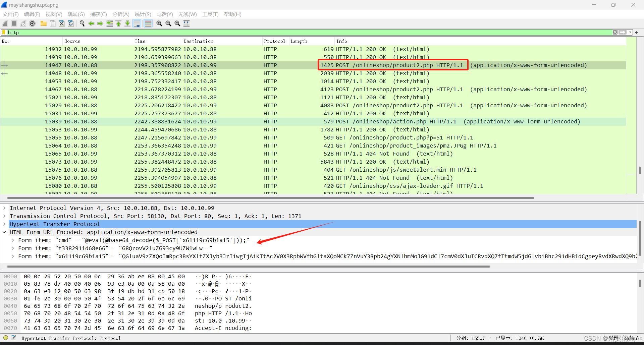Screen dimensions: 644x345
Task: Open the 工具(T) menu
Action: 210,14
